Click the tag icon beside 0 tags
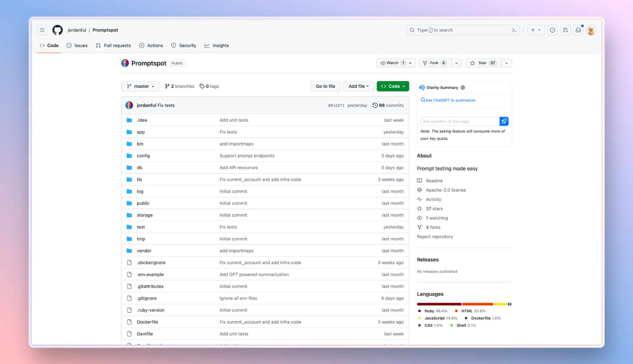 pyautogui.click(x=202, y=86)
